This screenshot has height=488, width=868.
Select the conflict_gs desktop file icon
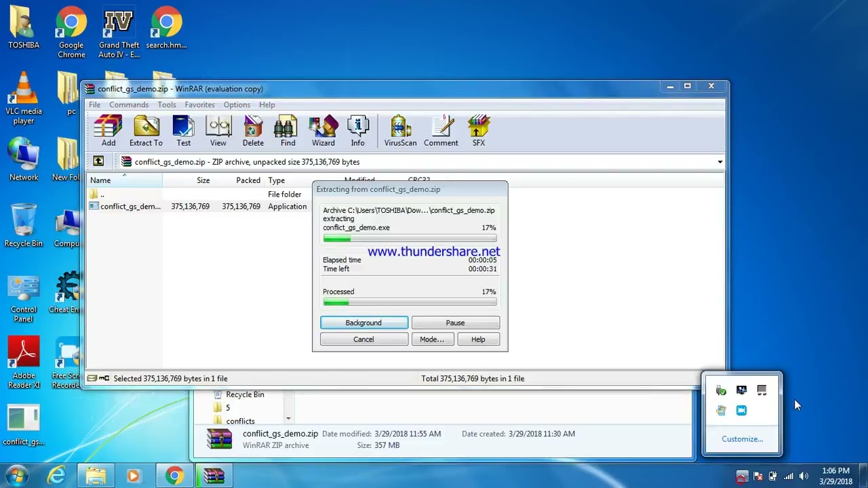coord(24,425)
